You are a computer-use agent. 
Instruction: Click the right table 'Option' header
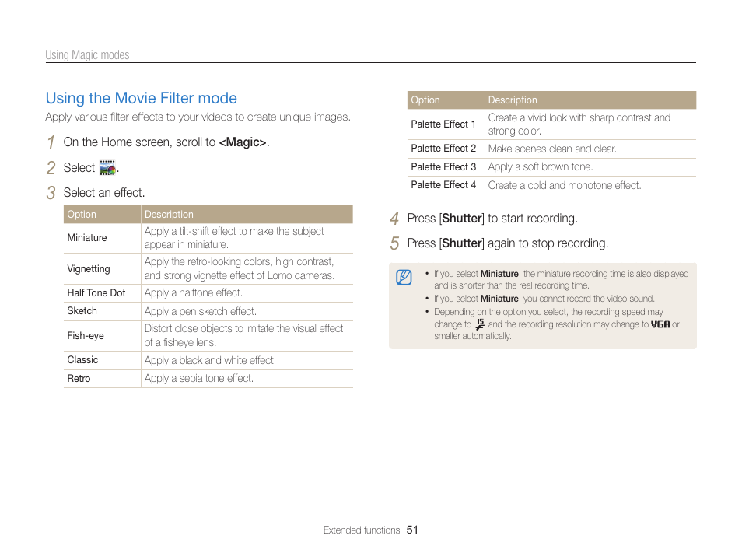(x=446, y=100)
